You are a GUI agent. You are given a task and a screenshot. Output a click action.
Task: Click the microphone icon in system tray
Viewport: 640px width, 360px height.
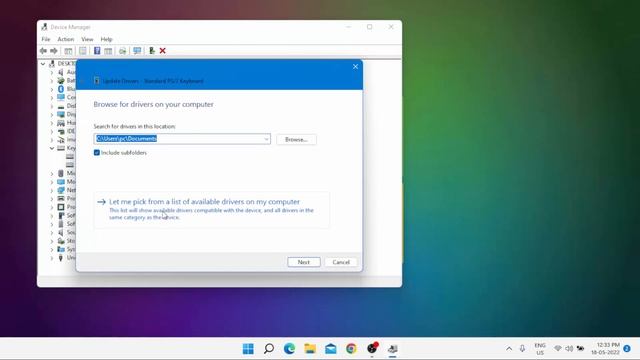(x=522, y=348)
